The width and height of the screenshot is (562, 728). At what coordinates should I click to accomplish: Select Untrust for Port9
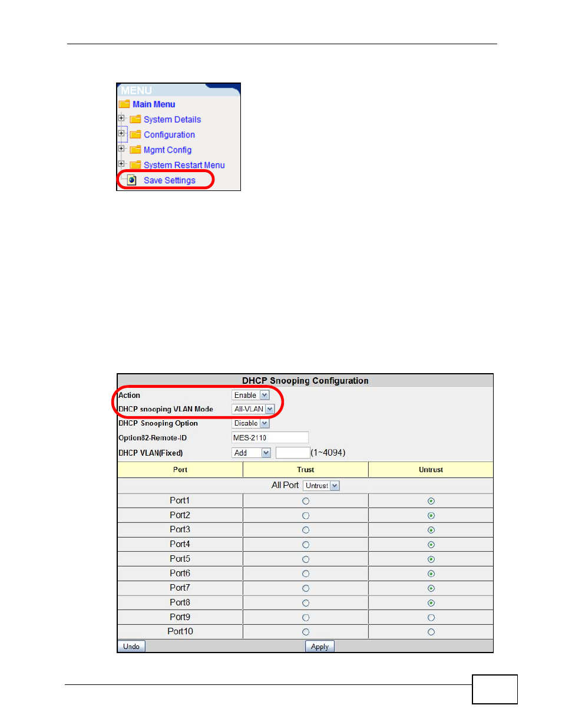click(431, 618)
